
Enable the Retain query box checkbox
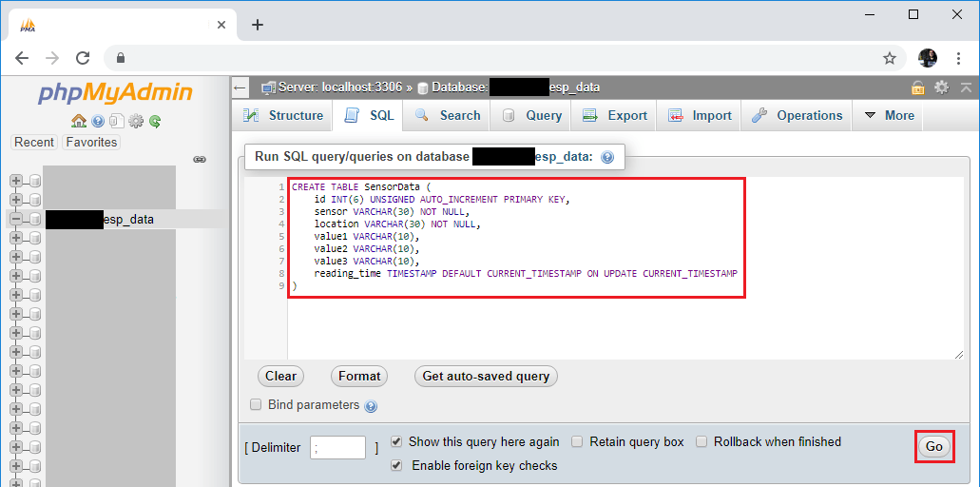tap(577, 442)
